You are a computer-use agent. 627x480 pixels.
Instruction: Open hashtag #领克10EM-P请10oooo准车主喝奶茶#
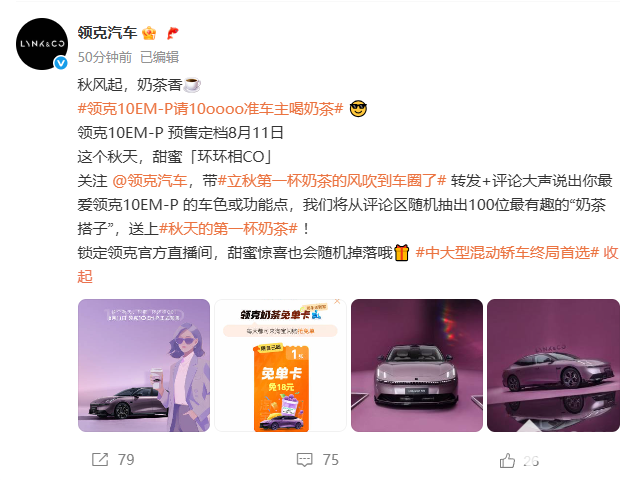click(210, 109)
